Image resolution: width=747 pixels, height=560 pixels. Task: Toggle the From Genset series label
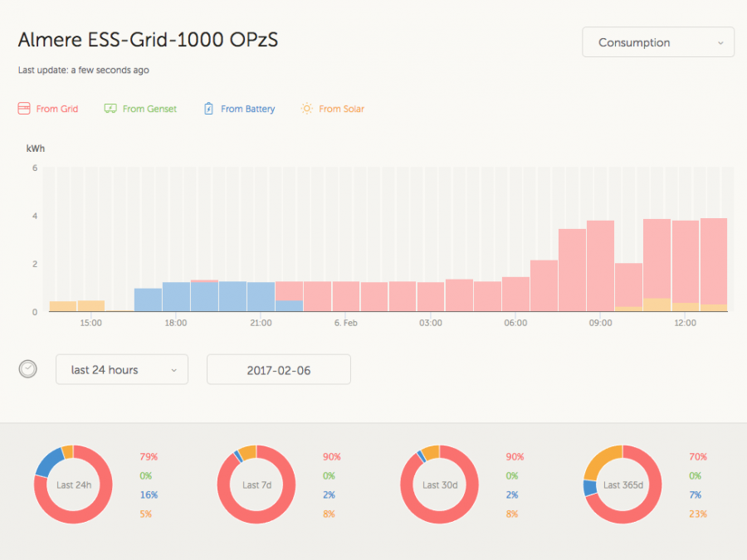point(149,109)
